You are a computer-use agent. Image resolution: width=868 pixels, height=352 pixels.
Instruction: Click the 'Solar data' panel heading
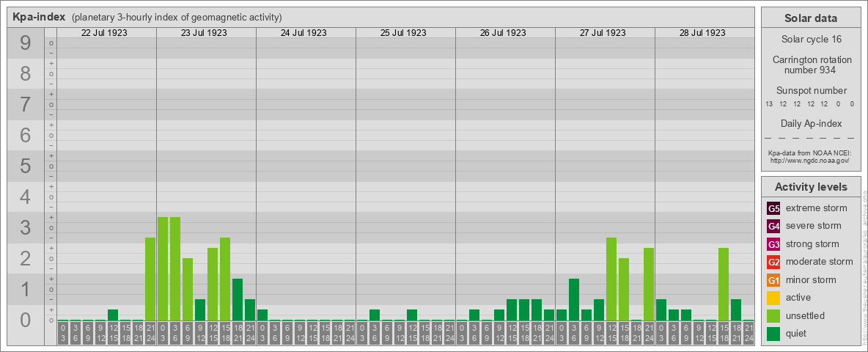pos(811,18)
